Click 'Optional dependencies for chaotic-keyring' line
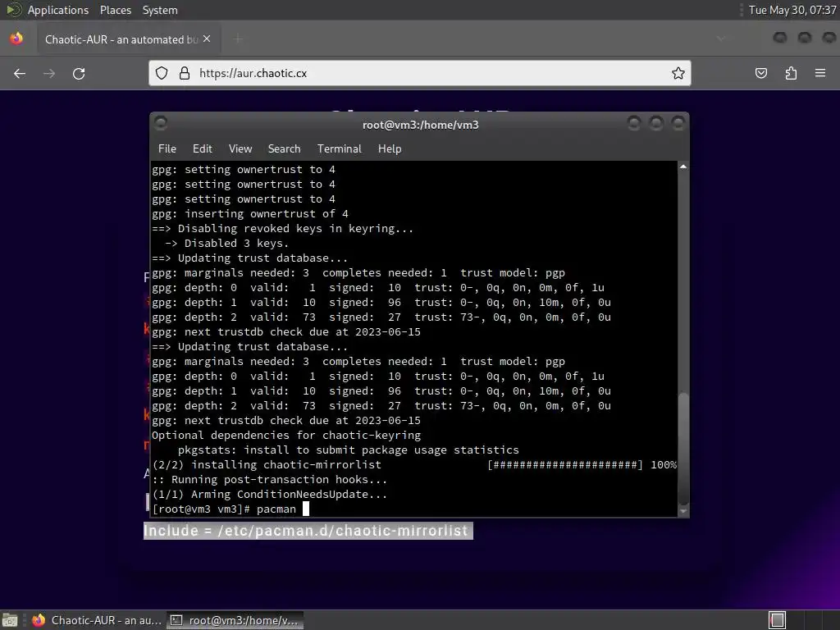840x630 pixels. click(x=286, y=435)
